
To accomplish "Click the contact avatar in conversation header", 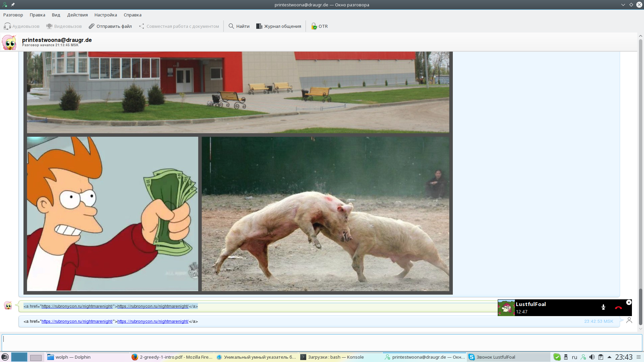I will (9, 42).
